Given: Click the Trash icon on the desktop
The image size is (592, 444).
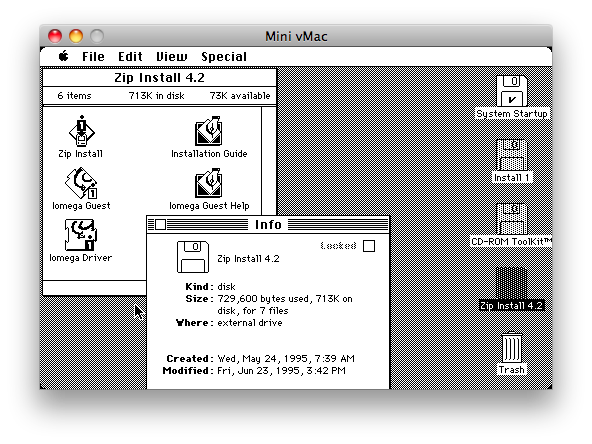Looking at the screenshot, I should coord(512,347).
